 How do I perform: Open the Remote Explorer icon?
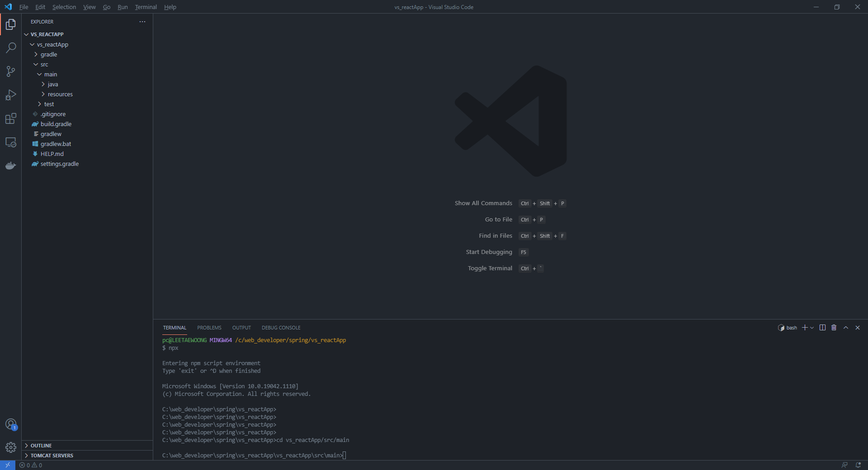[11, 142]
